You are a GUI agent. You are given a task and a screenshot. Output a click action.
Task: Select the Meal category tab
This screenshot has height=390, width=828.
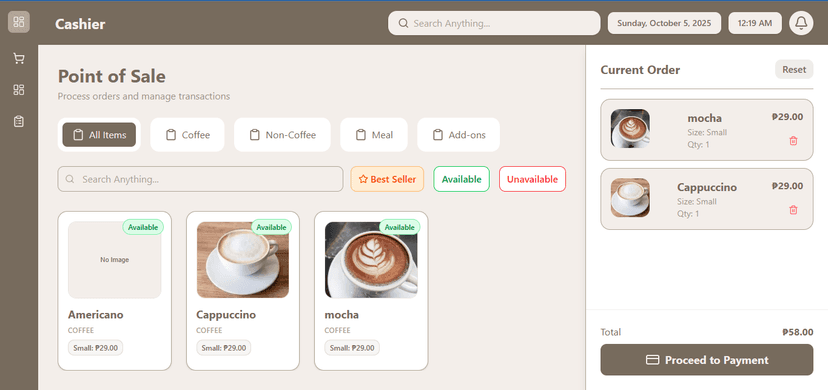pyautogui.click(x=374, y=135)
